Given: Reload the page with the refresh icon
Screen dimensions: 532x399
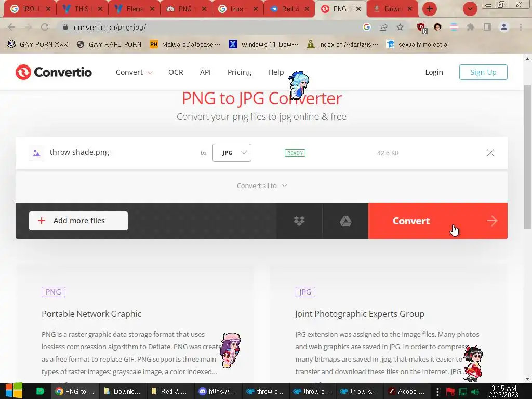Looking at the screenshot, I should pos(45,27).
